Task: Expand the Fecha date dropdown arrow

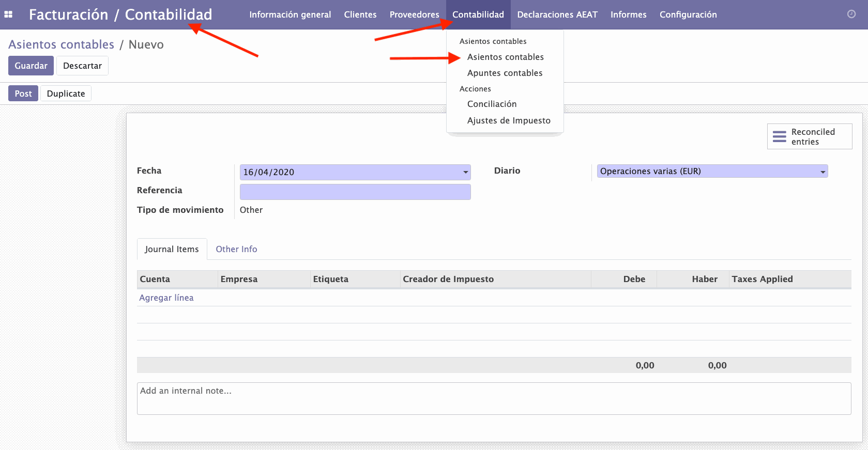Action: [x=465, y=172]
